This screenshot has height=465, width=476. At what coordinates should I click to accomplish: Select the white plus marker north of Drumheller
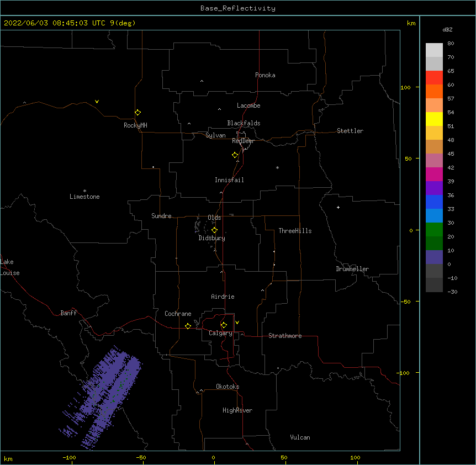point(338,207)
